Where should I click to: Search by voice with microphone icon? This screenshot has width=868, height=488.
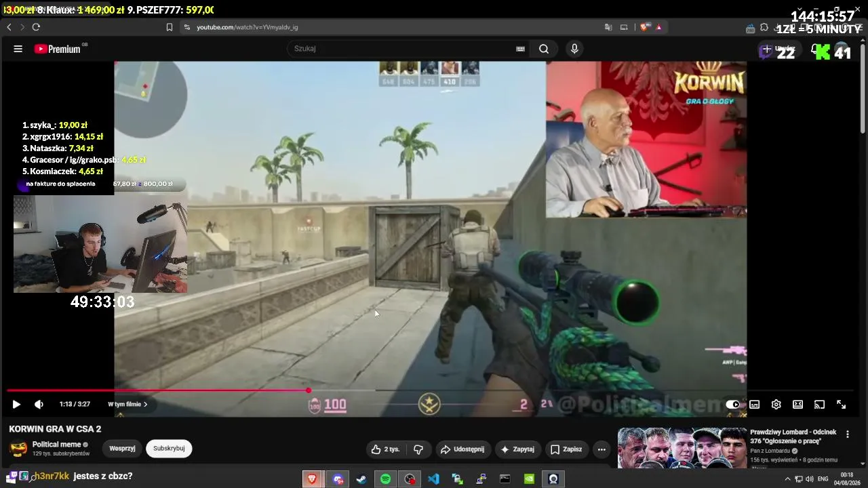[x=574, y=49]
